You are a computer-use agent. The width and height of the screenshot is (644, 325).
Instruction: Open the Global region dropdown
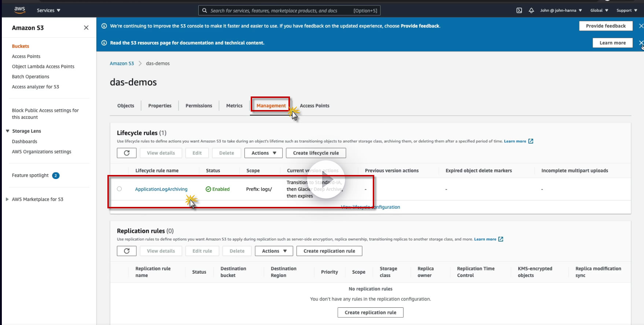pyautogui.click(x=599, y=10)
